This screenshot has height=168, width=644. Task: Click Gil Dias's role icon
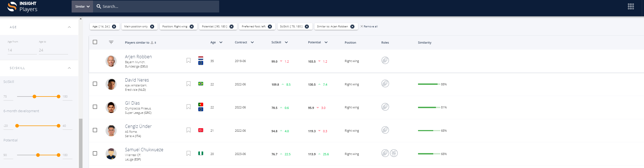(385, 107)
